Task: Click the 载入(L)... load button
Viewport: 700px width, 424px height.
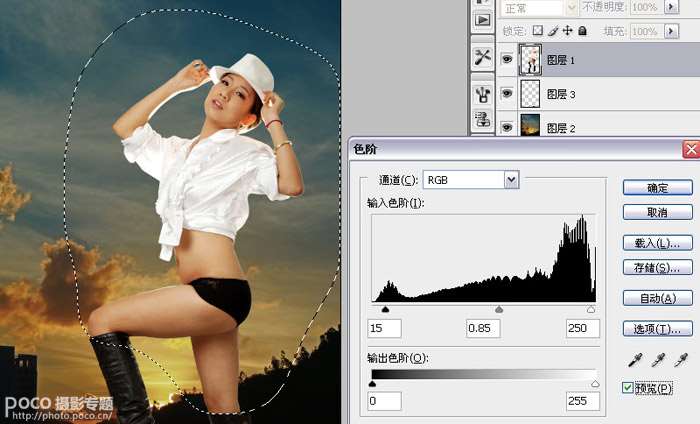Action: click(x=658, y=243)
